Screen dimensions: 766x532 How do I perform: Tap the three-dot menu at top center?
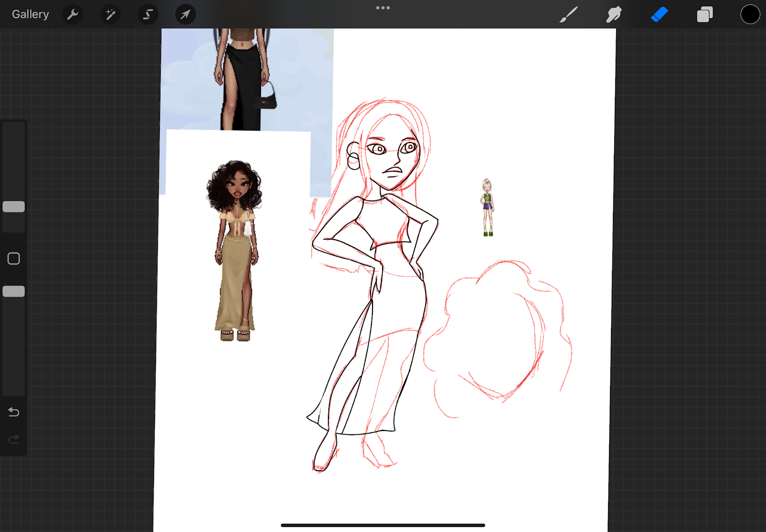click(x=383, y=8)
